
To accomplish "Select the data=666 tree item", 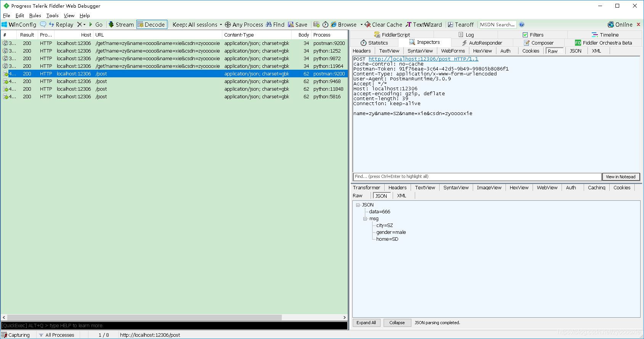I will (379, 212).
